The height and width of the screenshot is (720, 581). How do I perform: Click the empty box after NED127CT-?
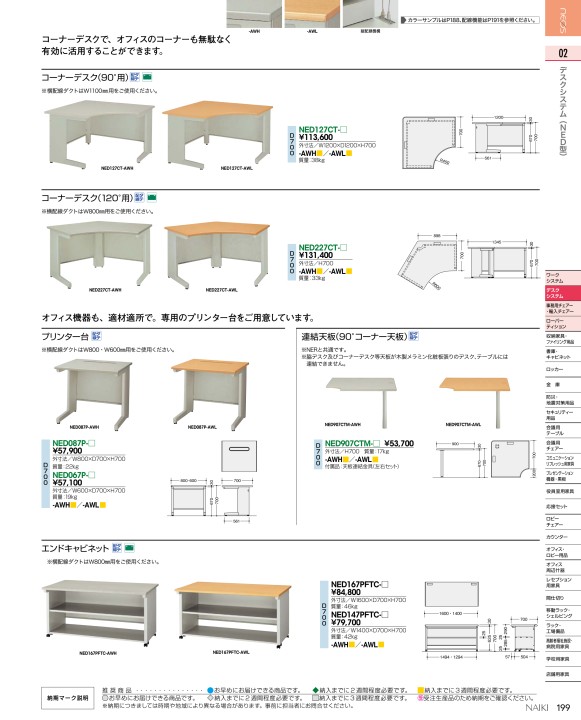(344, 129)
